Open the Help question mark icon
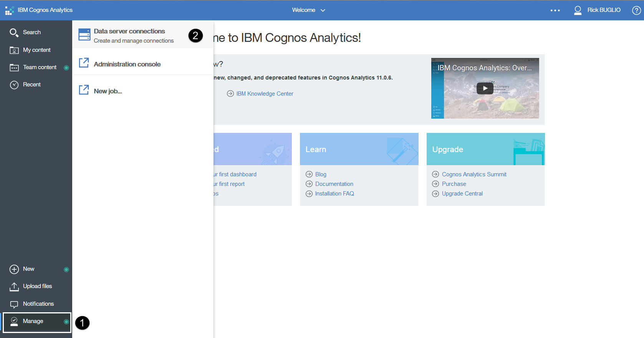Screen dimensions: 644x338 pyautogui.click(x=636, y=10)
